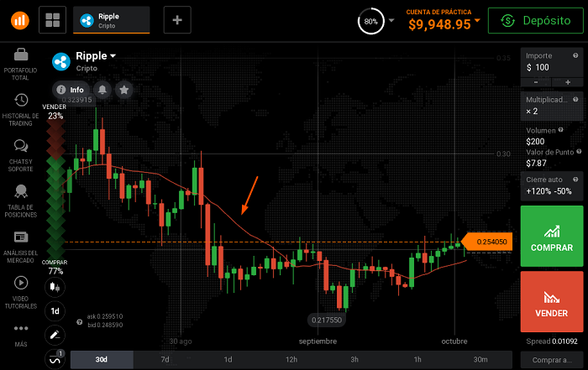
Task: Click the Ripple logo icon in chart header
Action: tap(61, 62)
